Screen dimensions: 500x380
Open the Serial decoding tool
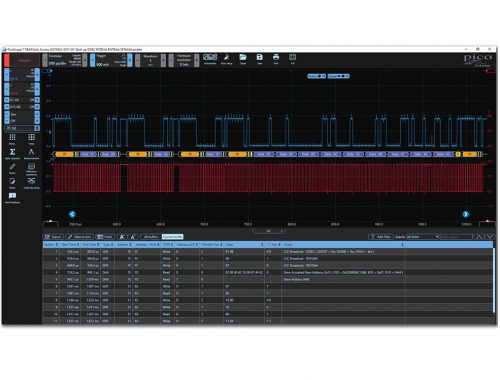tap(31, 183)
